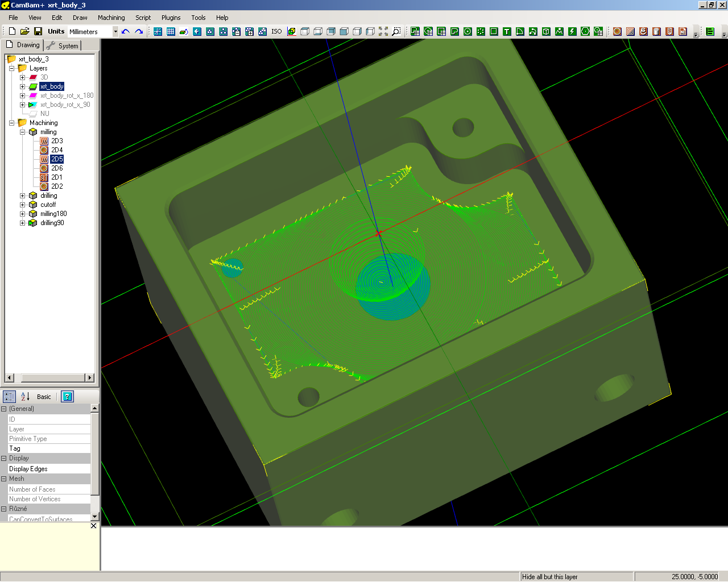
Task: Expand the cutoff machining part
Action: pyautogui.click(x=23, y=205)
